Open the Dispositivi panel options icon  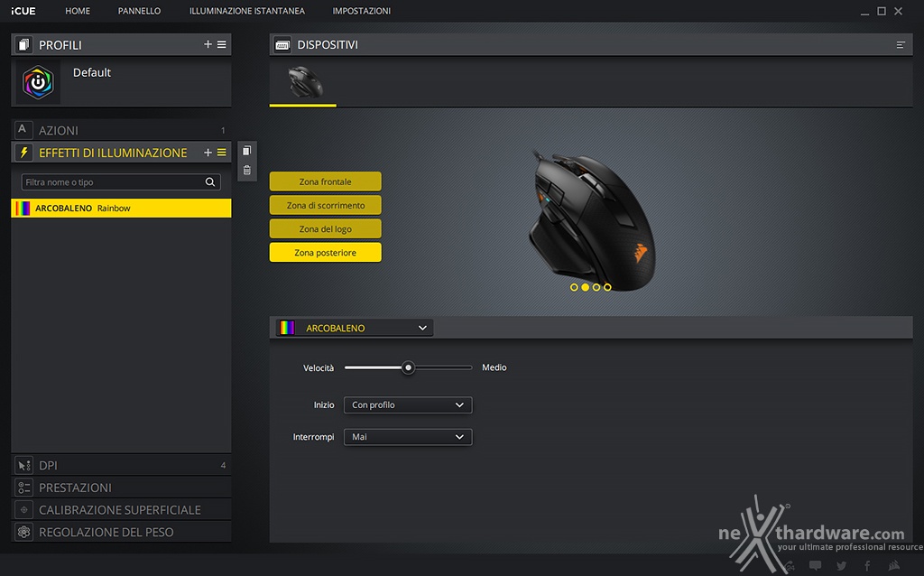pos(901,45)
